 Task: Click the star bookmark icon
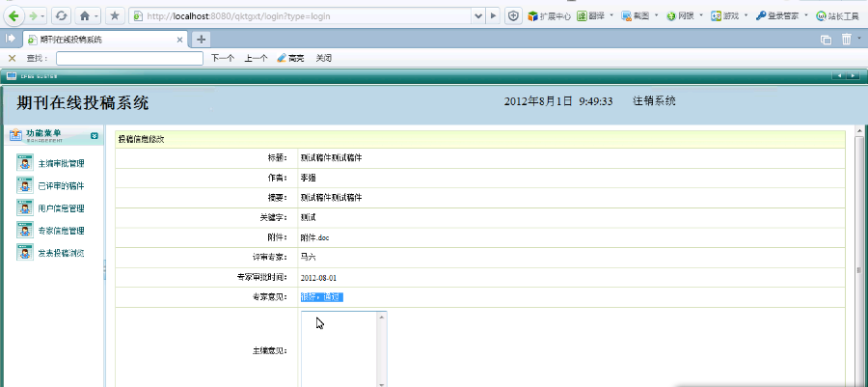point(115,15)
